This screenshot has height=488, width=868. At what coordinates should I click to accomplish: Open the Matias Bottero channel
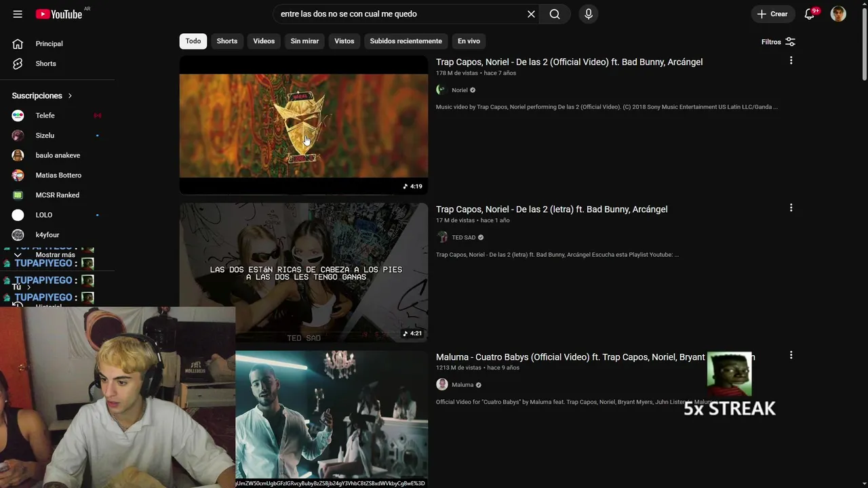[x=57, y=175]
